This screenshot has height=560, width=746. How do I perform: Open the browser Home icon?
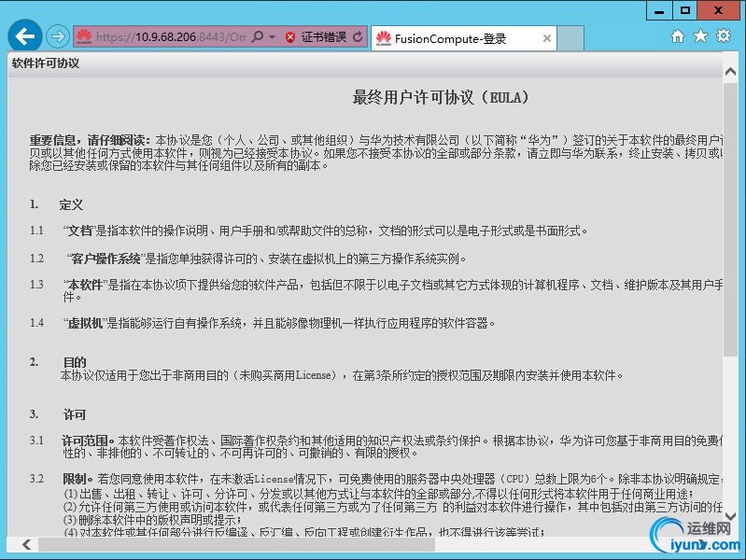pyautogui.click(x=678, y=36)
